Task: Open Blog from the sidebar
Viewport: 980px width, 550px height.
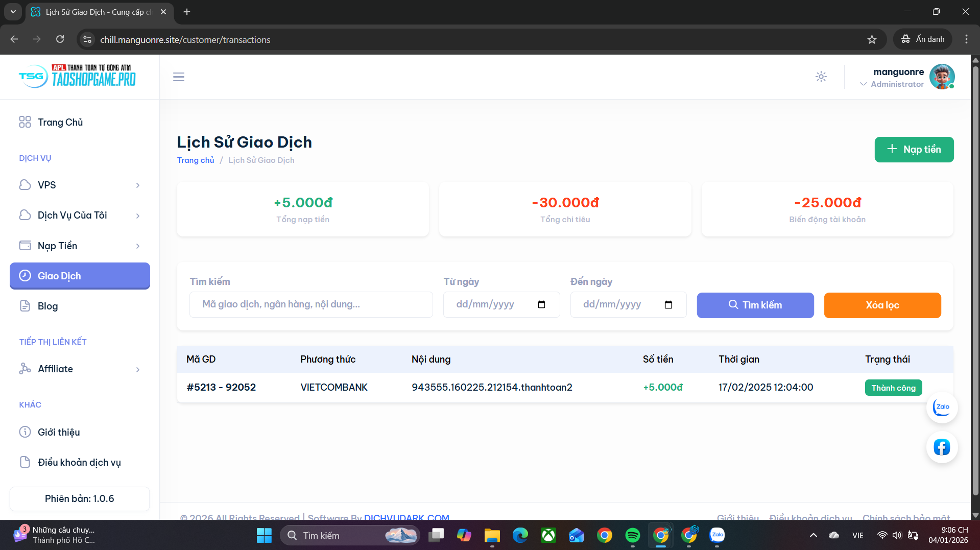Action: (48, 306)
